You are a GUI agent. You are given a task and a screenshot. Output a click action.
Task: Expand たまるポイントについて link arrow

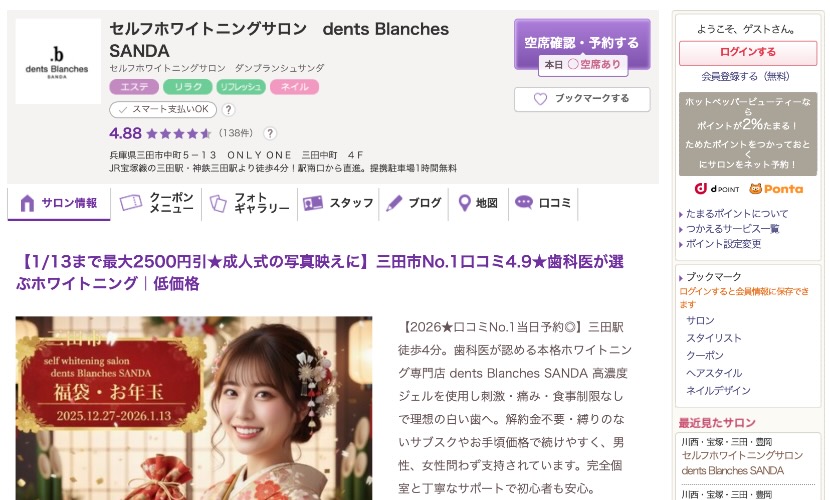point(681,214)
